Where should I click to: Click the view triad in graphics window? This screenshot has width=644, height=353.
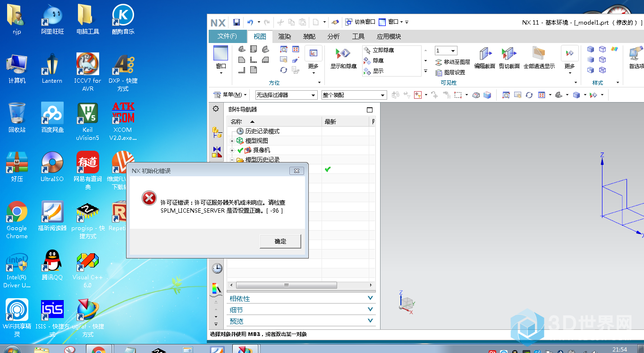(406, 303)
